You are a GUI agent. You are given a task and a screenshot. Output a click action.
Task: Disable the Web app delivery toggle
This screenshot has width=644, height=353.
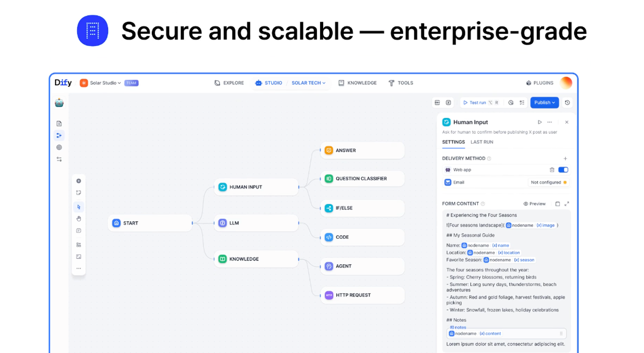(x=563, y=170)
